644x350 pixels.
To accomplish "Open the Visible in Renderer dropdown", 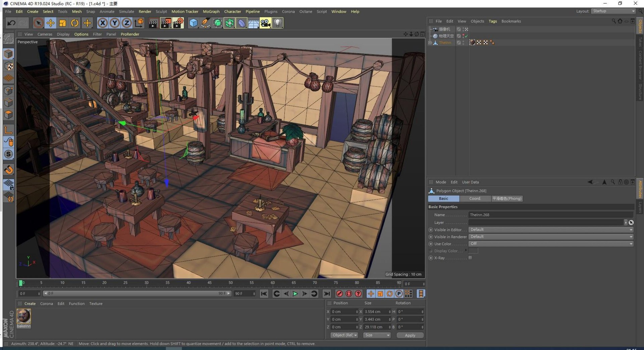I will tap(551, 237).
